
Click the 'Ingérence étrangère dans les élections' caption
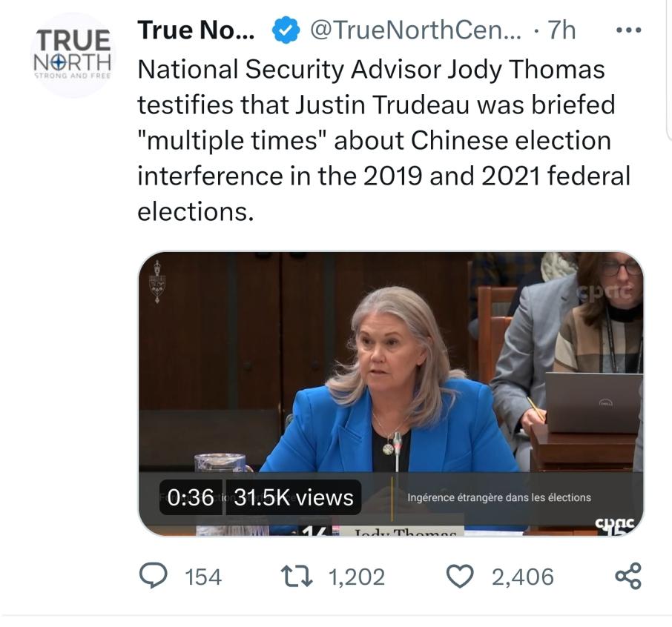coord(499,497)
